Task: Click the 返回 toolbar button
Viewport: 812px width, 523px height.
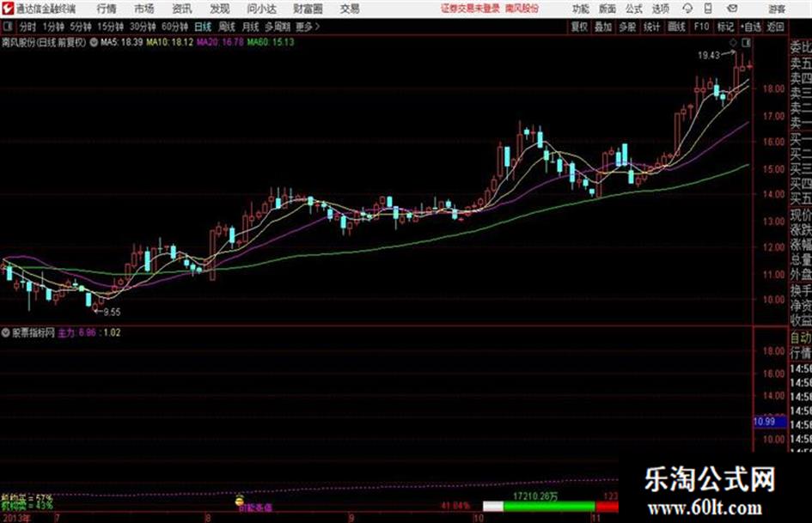Action: (775, 27)
